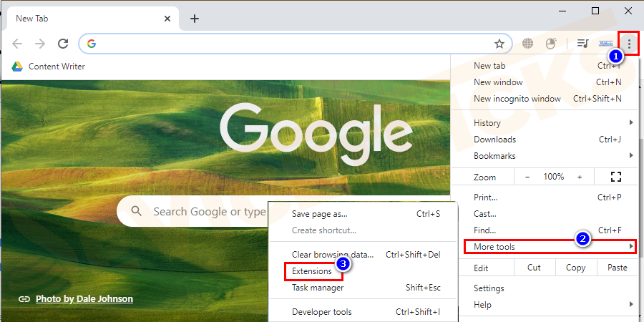Open a new tab with the plus button

pos(195,19)
